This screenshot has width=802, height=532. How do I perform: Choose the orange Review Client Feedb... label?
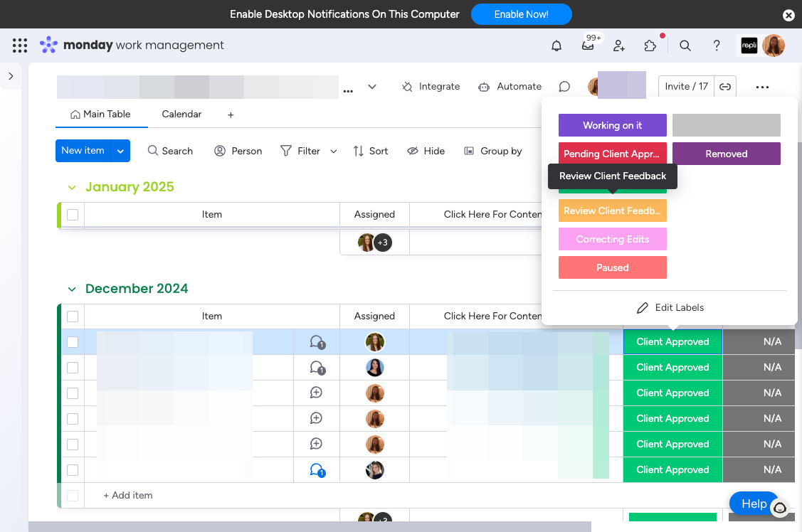(x=612, y=211)
